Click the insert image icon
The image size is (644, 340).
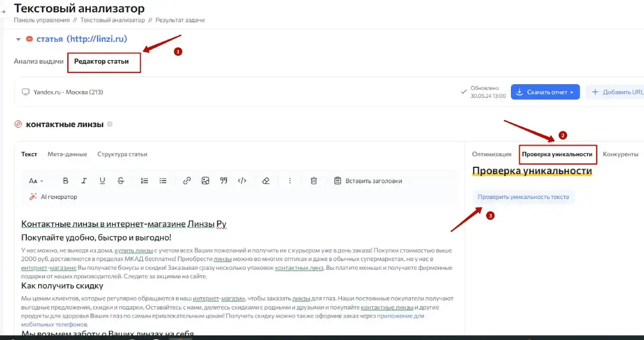tap(205, 181)
